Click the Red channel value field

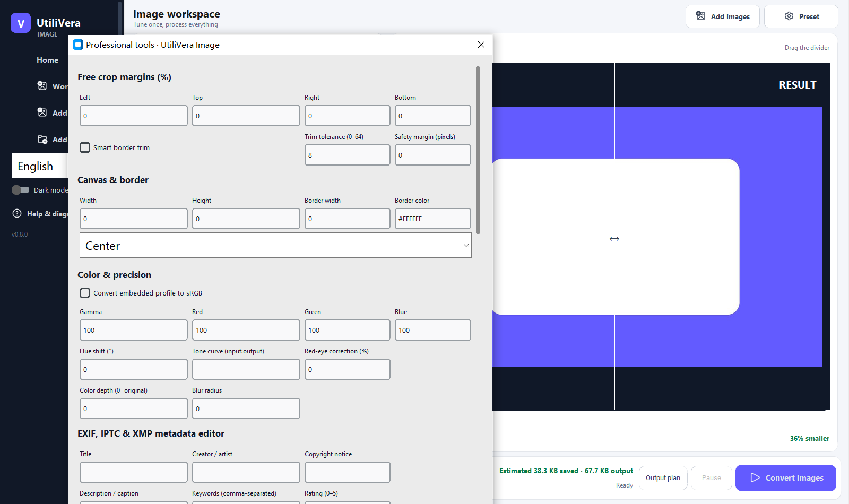[x=246, y=330]
